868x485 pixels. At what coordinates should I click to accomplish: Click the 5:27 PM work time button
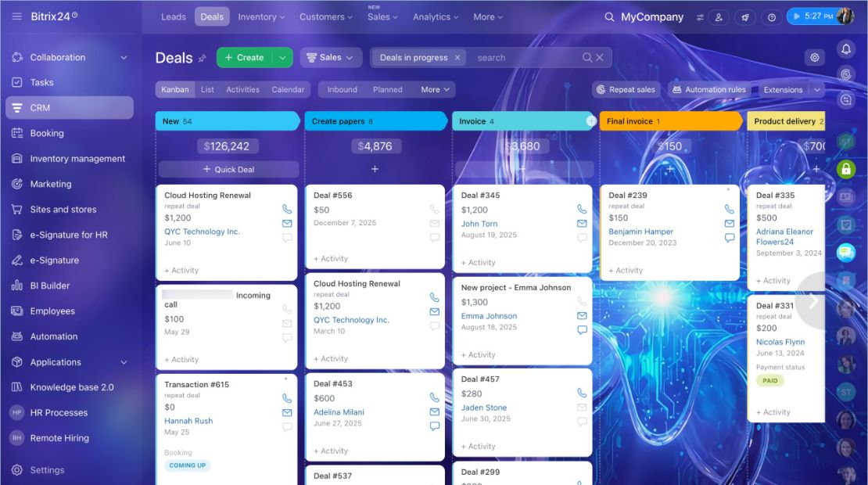[x=812, y=16]
